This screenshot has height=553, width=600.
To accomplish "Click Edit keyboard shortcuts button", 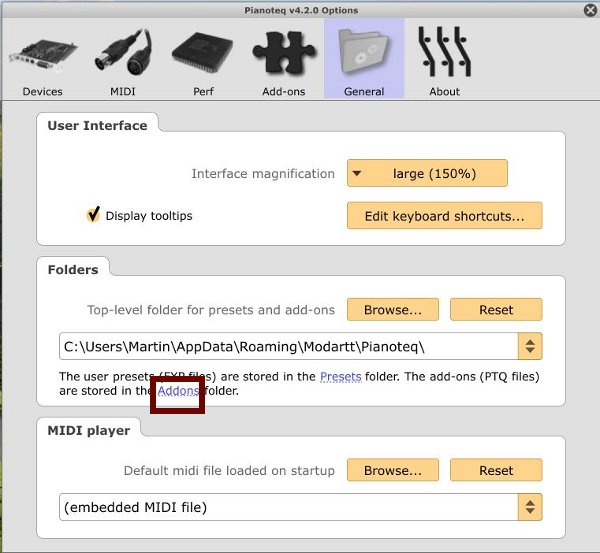I will coord(445,216).
